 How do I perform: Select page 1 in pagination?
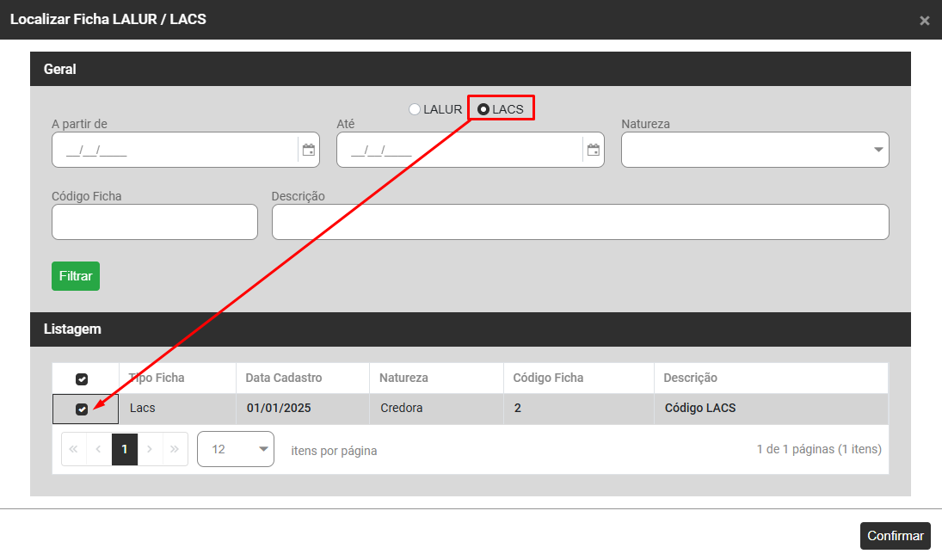pos(125,449)
